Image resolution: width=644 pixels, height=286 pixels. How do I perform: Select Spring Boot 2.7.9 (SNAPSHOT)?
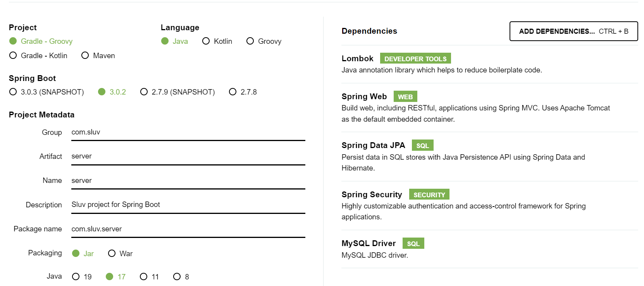[x=144, y=92]
